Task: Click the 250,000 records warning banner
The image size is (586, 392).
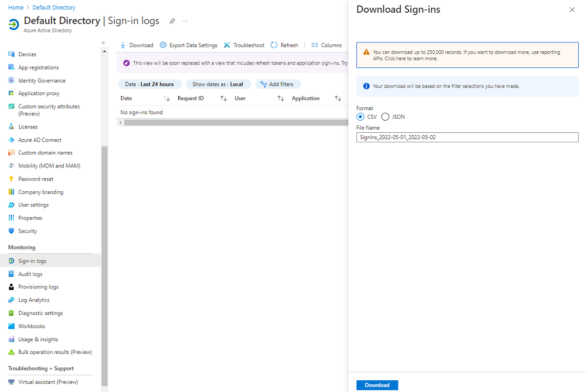Action: point(467,55)
